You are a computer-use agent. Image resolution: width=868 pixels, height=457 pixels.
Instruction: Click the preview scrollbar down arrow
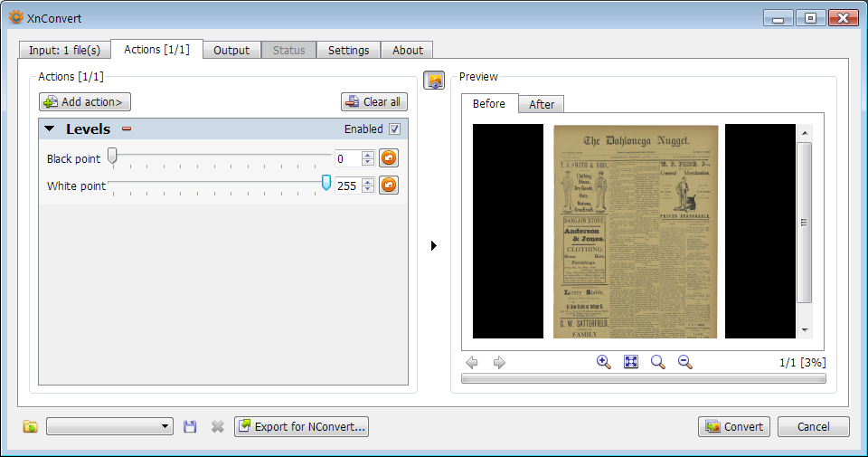[805, 330]
